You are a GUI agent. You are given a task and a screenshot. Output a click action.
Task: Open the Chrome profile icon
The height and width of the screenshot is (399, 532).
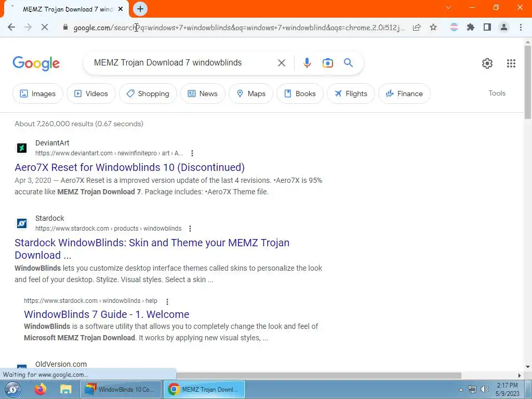[x=504, y=27]
